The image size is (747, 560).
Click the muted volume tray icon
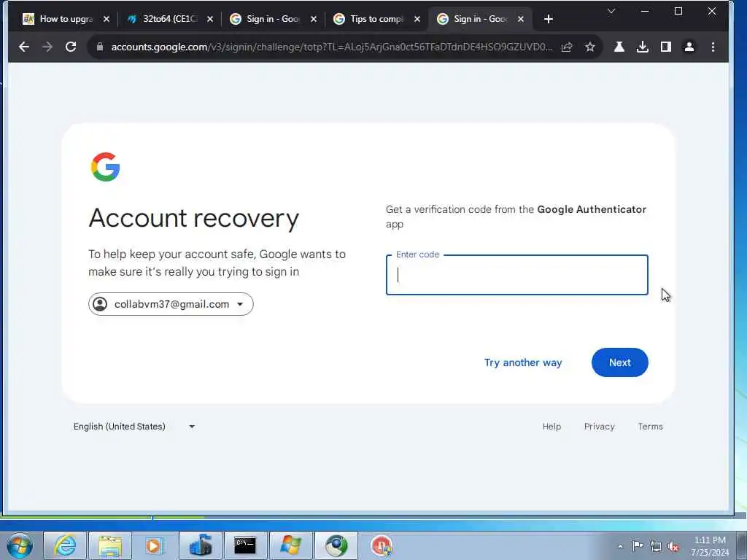click(673, 546)
